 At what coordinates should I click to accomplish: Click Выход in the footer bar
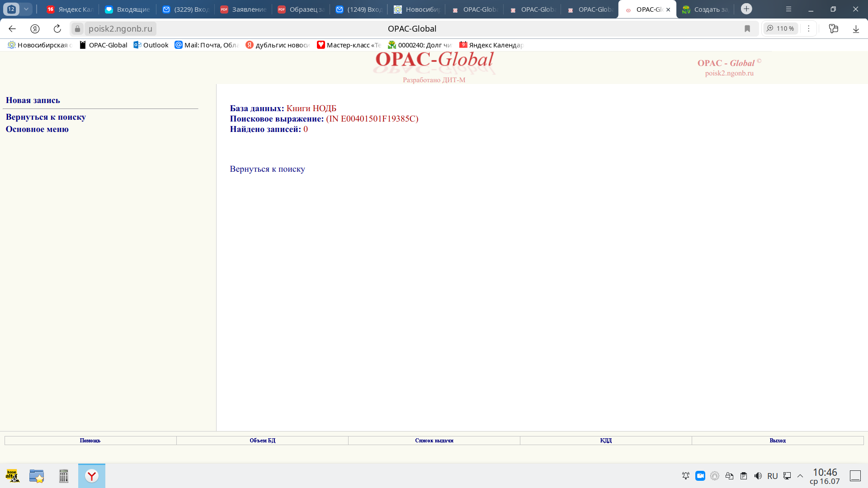pyautogui.click(x=778, y=441)
